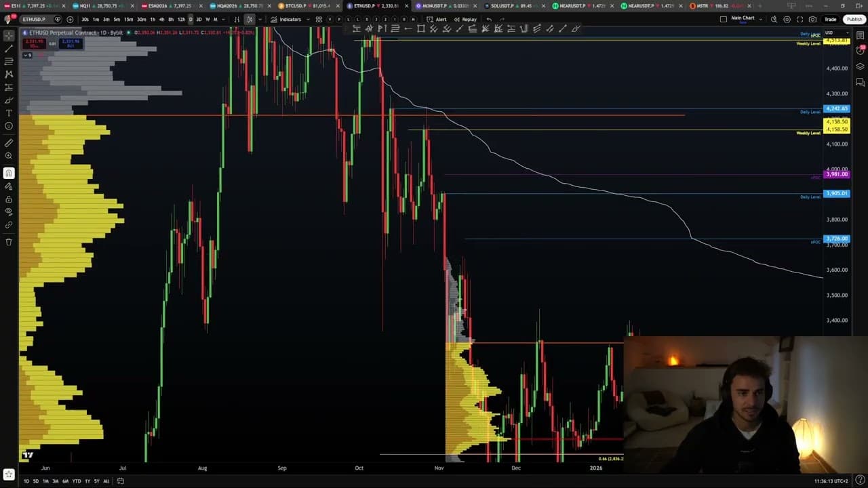Start bar Replay mode

point(465,19)
